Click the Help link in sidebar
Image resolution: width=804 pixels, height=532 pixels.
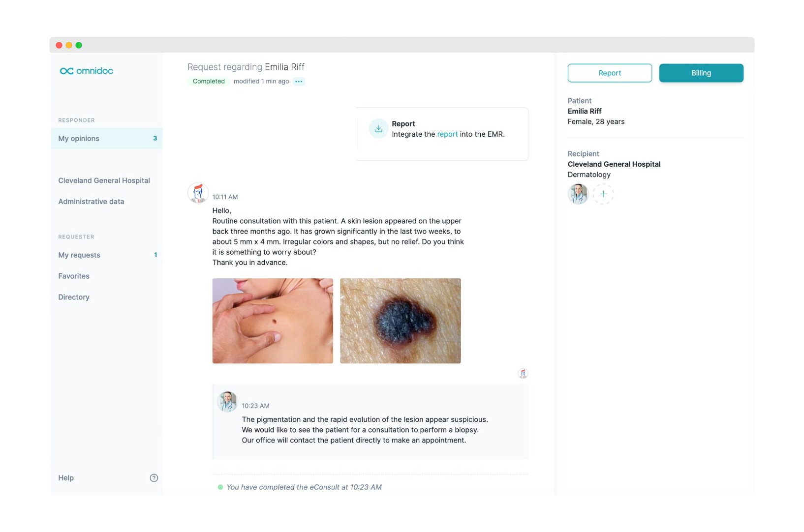tap(66, 478)
